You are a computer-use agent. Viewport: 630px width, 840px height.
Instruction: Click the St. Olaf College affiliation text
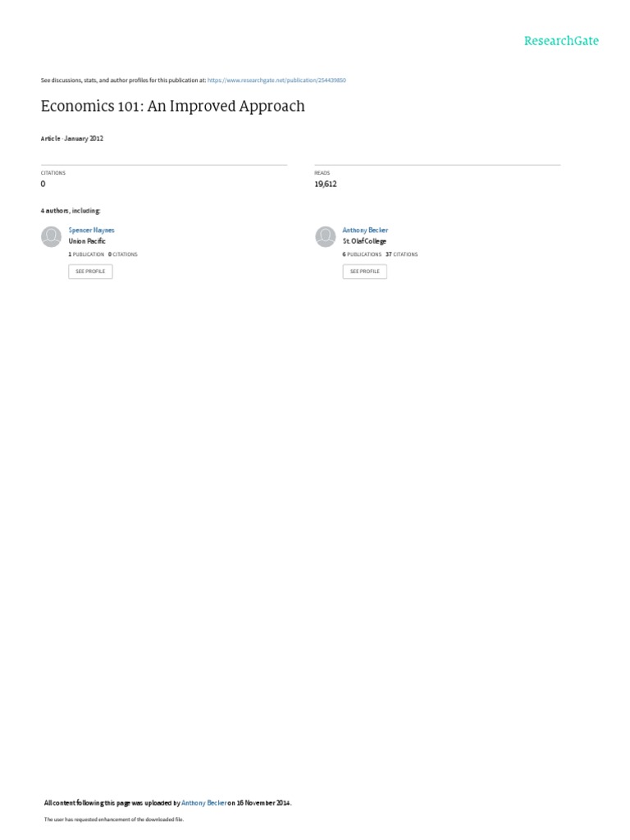click(x=364, y=241)
